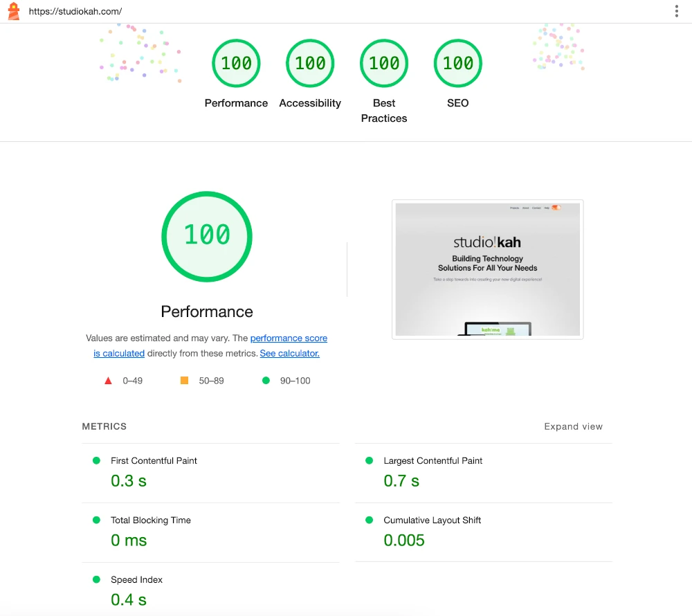Open the three-dot overflow menu

pyautogui.click(x=677, y=10)
